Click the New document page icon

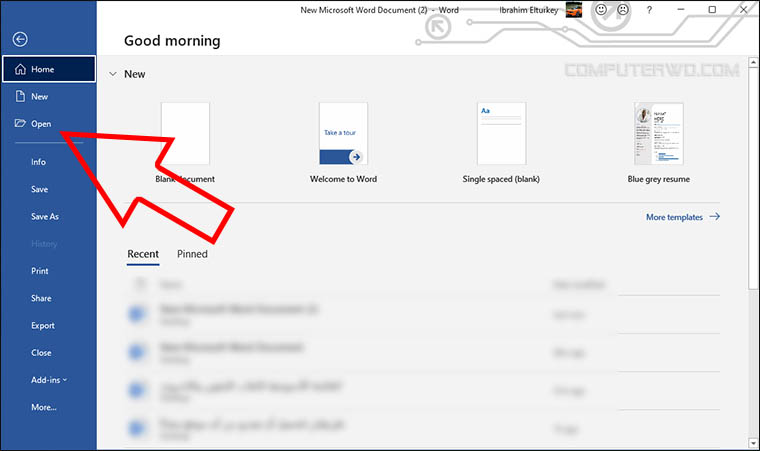(x=20, y=96)
